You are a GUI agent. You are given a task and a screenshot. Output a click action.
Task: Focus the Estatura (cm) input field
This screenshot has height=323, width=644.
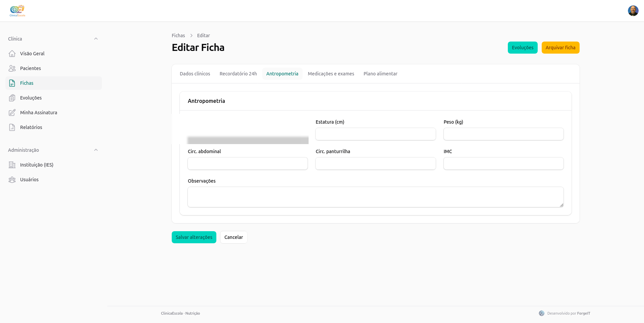pos(376,134)
